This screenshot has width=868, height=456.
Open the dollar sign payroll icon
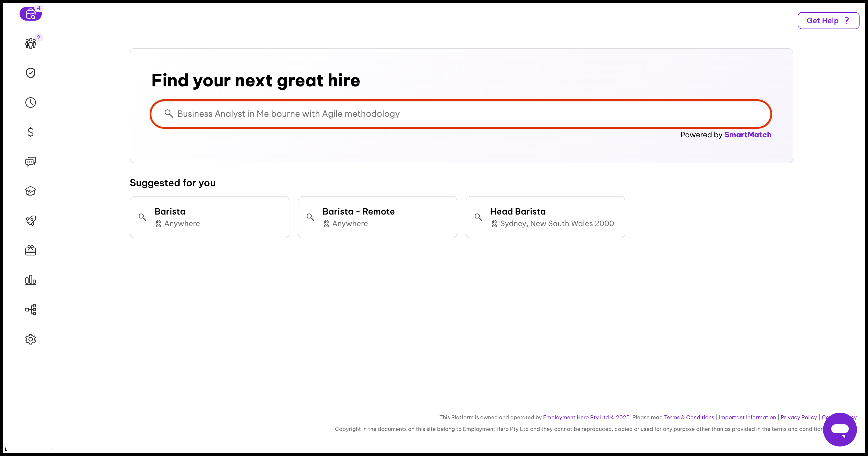[30, 132]
